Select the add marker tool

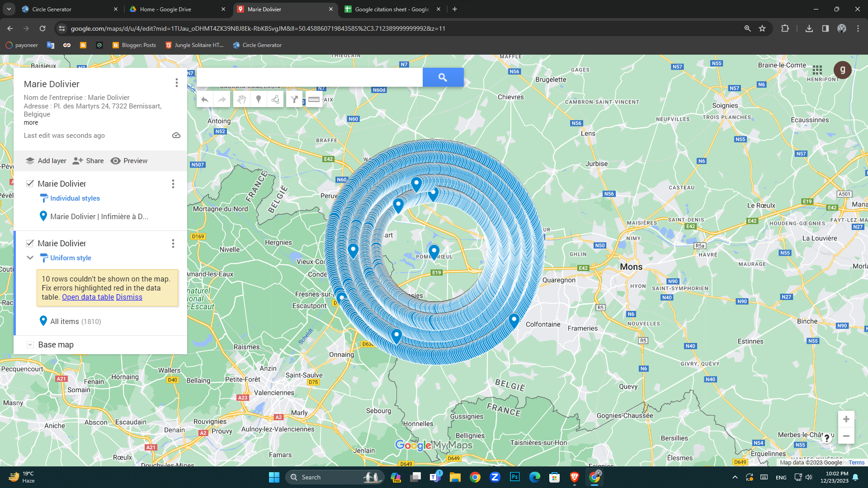(x=259, y=99)
